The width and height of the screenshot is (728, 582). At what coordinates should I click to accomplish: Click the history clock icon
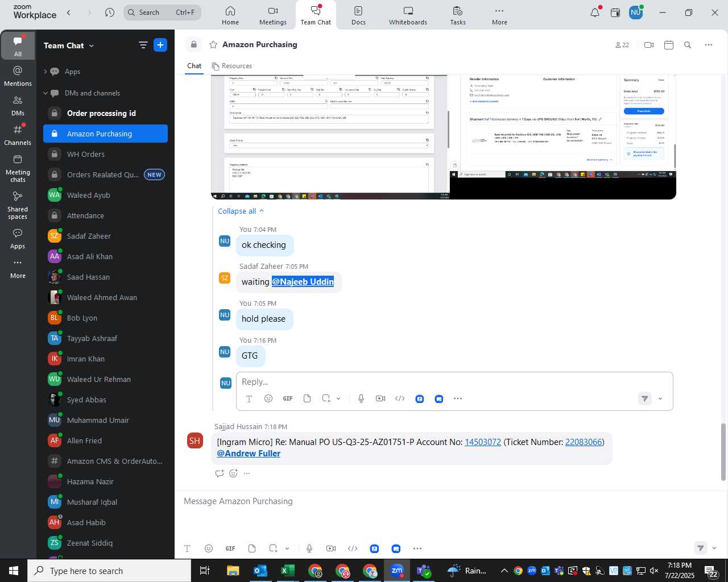(110, 13)
